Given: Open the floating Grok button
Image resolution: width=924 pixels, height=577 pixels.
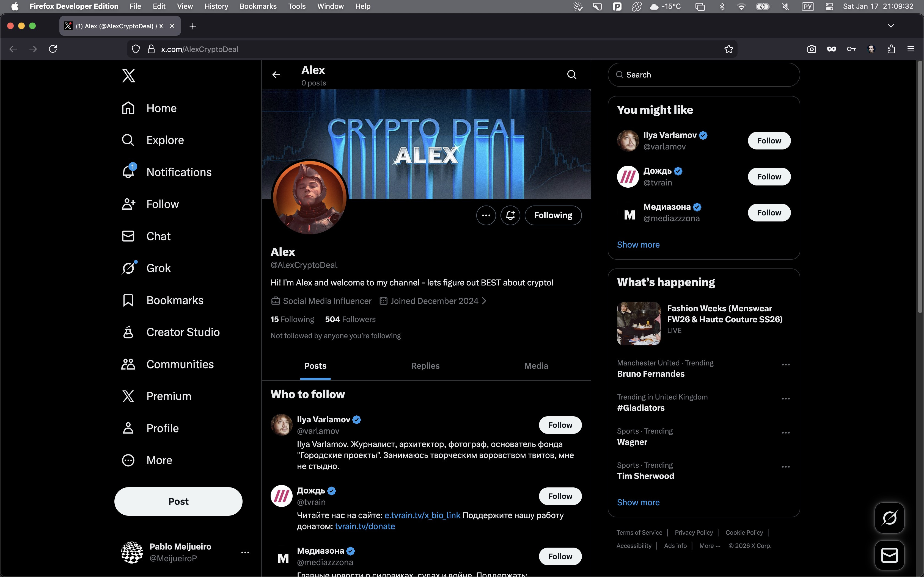Looking at the screenshot, I should [889, 518].
